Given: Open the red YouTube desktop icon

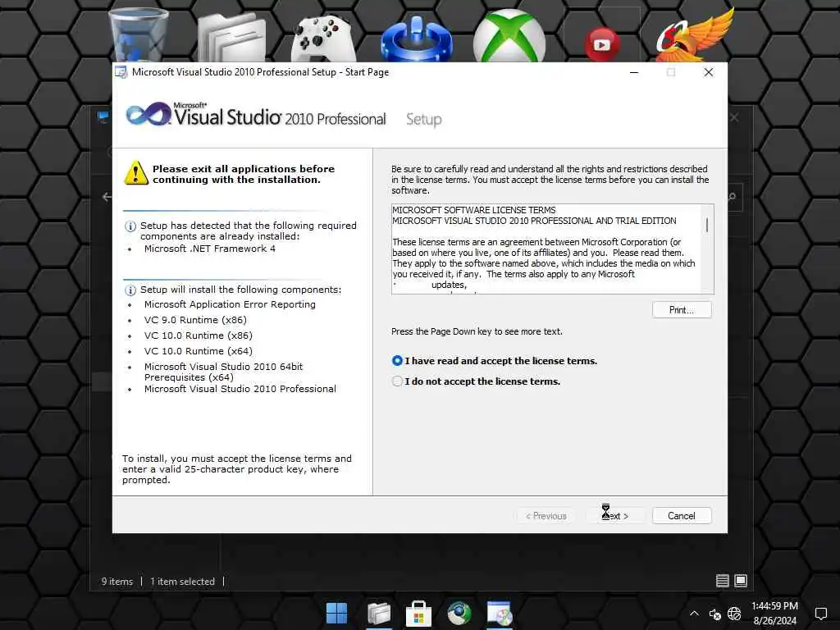Looking at the screenshot, I should [602, 44].
